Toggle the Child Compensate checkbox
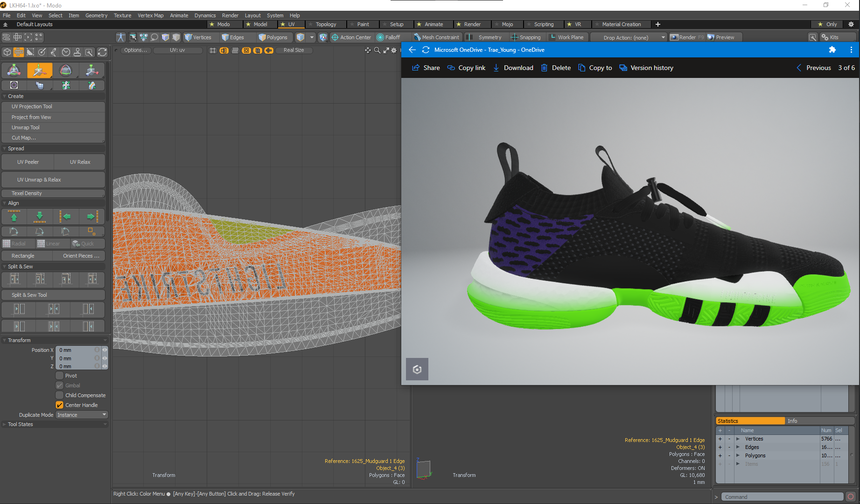The image size is (860, 504). tap(60, 395)
